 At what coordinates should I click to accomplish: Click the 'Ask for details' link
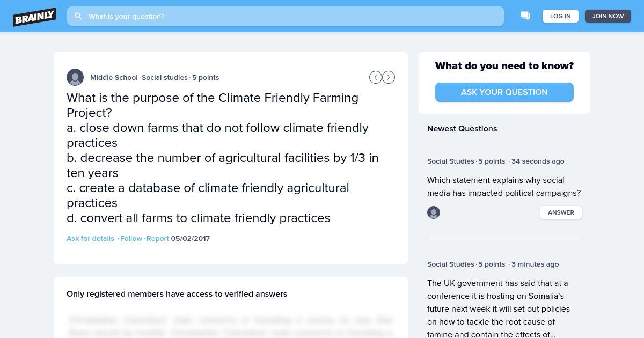[x=90, y=238]
